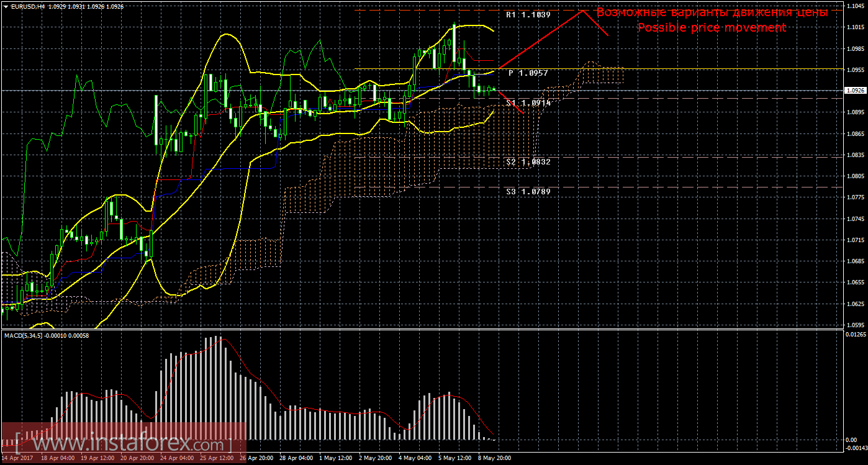Click the '4 May 04:00' time axis label
The image size is (868, 465).
click(415, 458)
